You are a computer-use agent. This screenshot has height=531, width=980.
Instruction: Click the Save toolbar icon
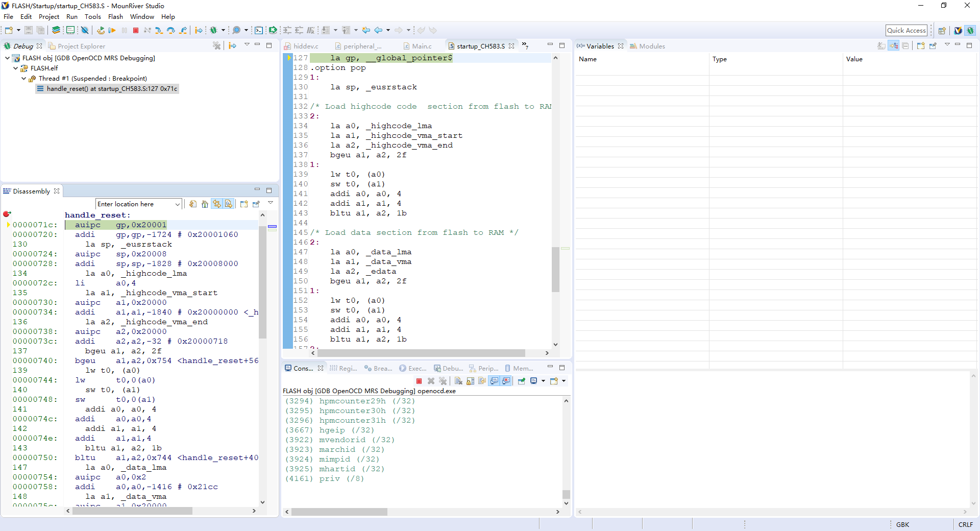(29, 30)
